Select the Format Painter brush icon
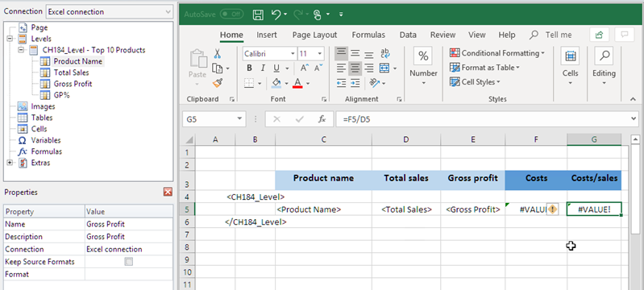 point(218,83)
